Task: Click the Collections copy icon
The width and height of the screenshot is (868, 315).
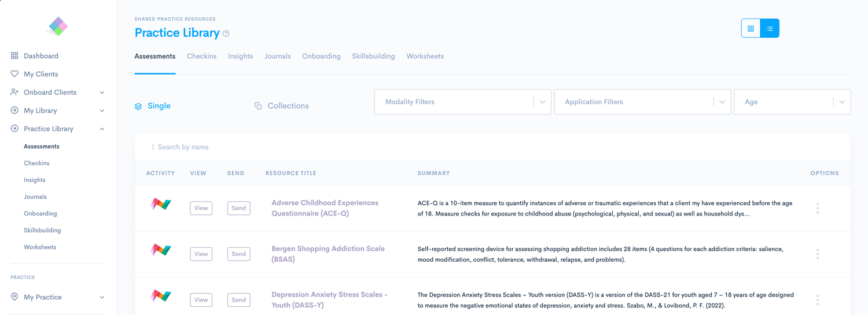Action: 258,106
